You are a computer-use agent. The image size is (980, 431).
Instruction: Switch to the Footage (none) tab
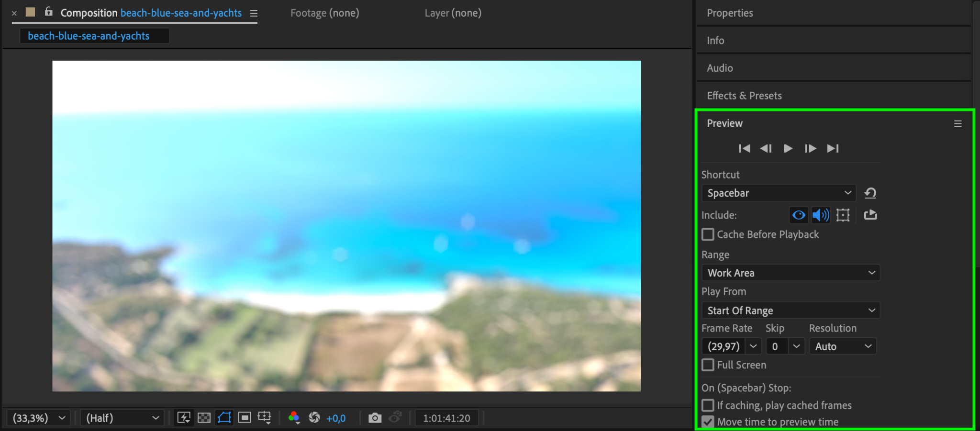[x=325, y=13]
